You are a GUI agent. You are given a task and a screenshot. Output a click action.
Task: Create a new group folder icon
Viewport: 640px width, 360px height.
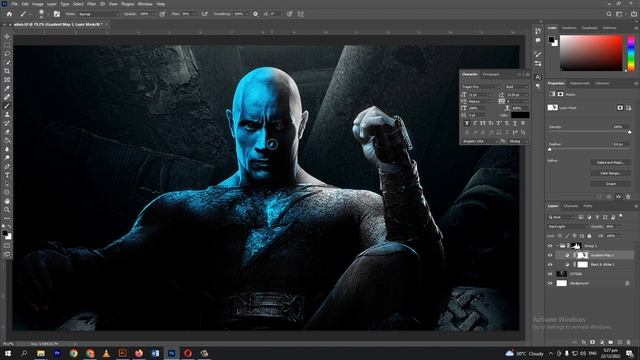tap(610, 342)
